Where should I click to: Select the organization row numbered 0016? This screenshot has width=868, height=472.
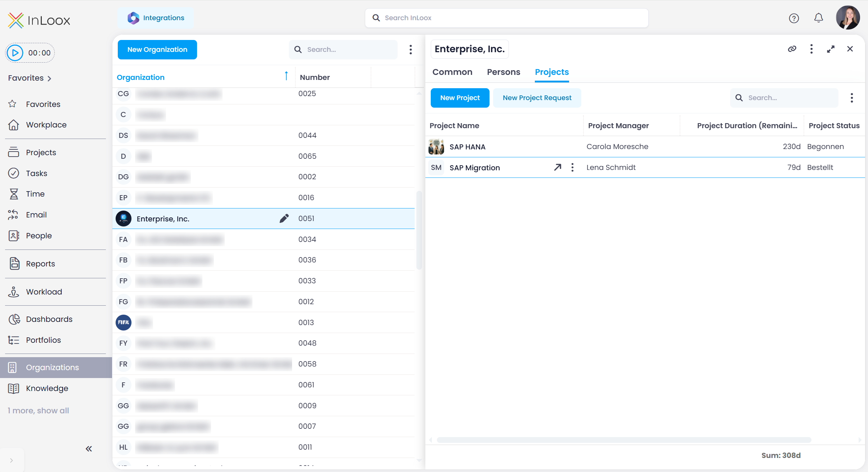263,198
